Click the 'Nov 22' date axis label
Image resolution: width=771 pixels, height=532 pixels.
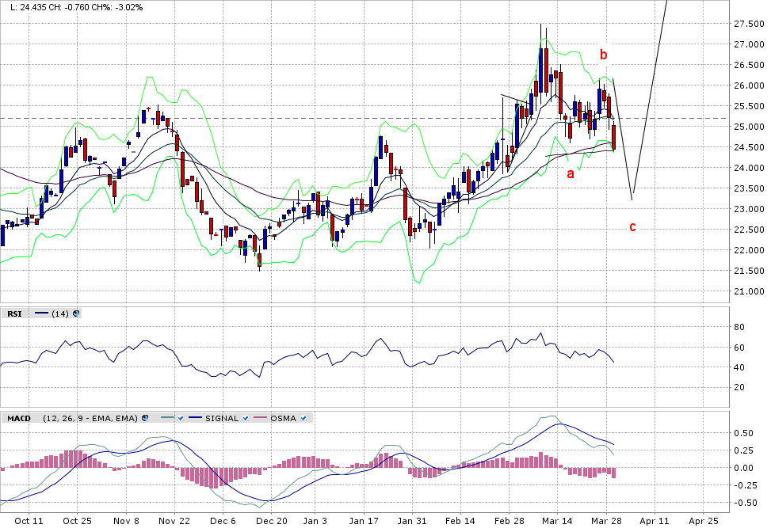click(x=174, y=521)
